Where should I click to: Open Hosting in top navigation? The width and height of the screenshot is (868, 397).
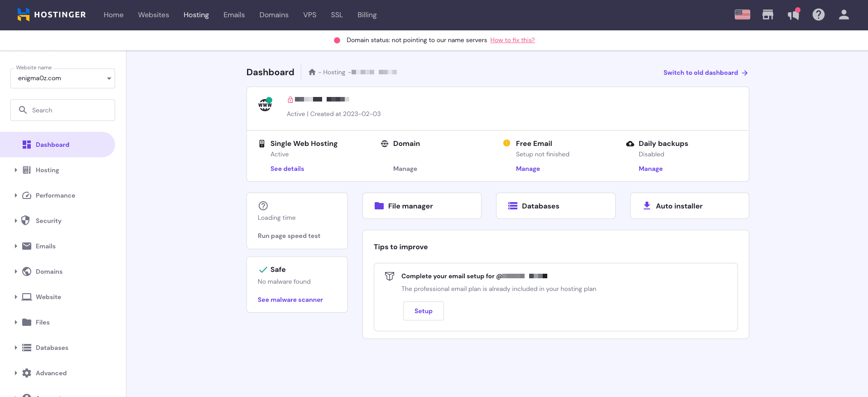[196, 15]
